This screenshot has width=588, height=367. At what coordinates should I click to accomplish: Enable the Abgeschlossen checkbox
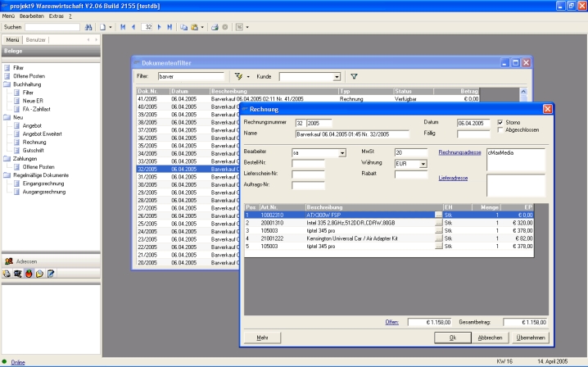tap(500, 130)
